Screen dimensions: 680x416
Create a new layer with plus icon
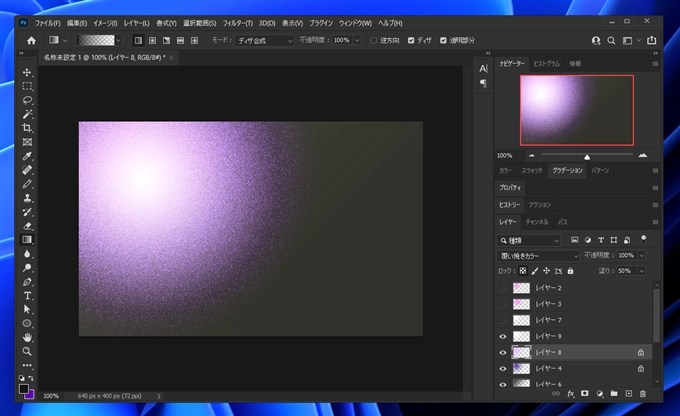[629, 394]
